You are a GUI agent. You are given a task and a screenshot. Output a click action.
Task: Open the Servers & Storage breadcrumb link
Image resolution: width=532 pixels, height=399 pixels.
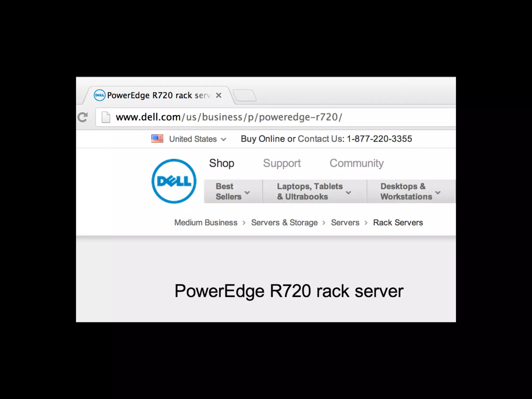pos(284,223)
